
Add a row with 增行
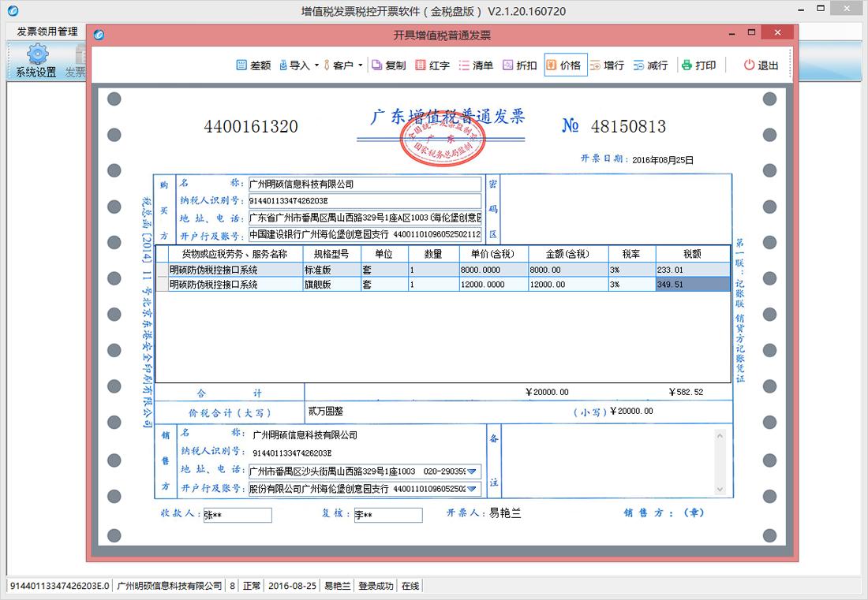pos(595,65)
